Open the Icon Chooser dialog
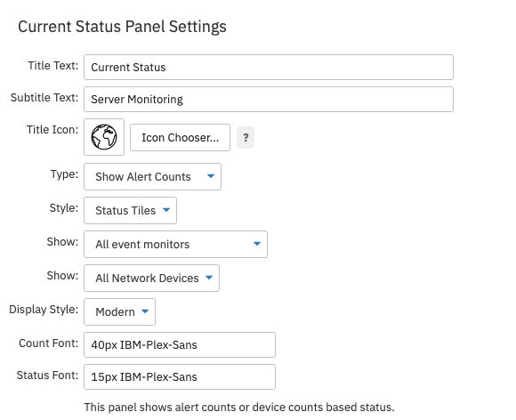This screenshot has width=516, height=420. [x=180, y=138]
